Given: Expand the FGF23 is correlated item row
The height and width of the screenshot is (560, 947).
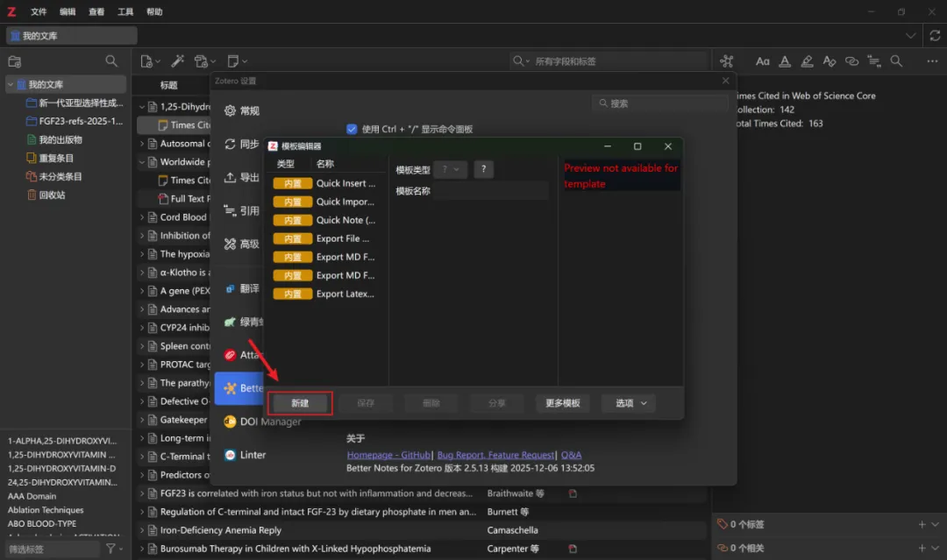Looking at the screenshot, I should point(142,493).
